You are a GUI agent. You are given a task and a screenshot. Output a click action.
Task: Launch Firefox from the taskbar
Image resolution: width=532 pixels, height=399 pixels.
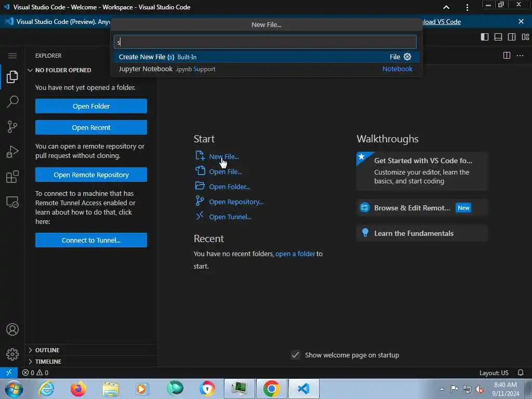point(78,389)
